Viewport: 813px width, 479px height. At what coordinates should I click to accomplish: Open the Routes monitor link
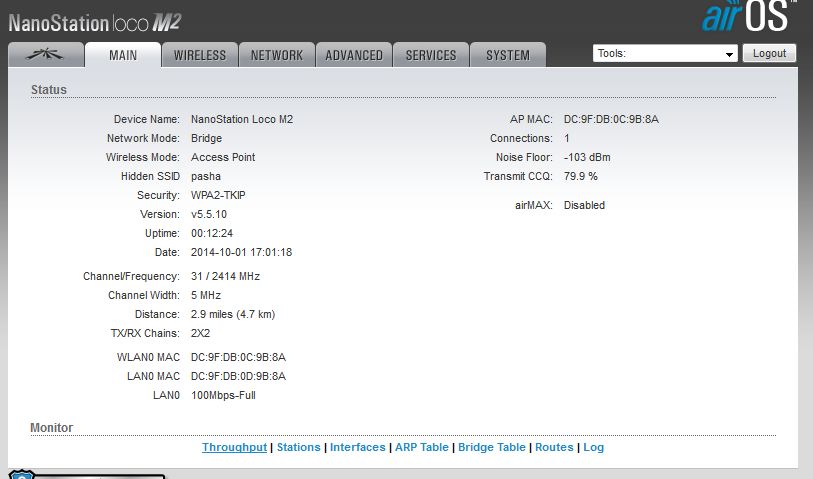click(554, 447)
